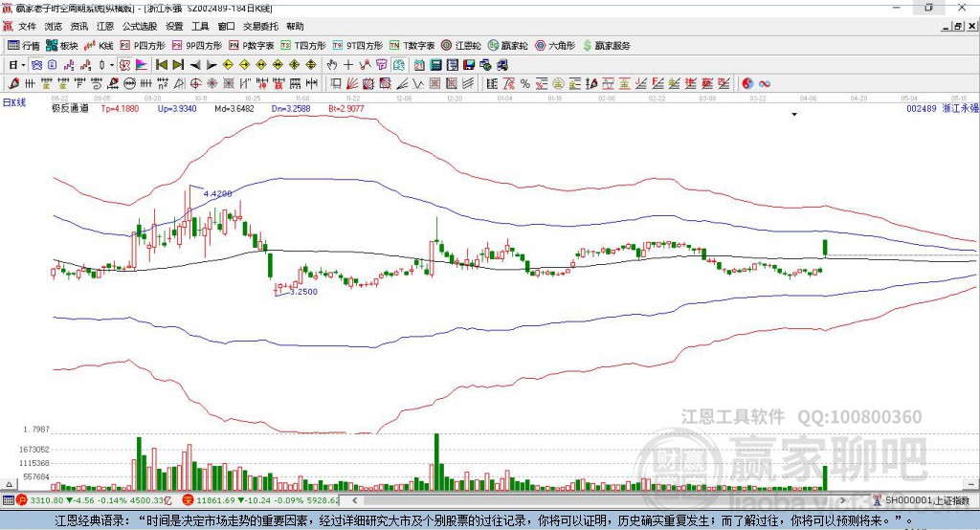This screenshot has height=530, width=980.
Task: Click the truck icon in toolbar
Action: click(501, 65)
